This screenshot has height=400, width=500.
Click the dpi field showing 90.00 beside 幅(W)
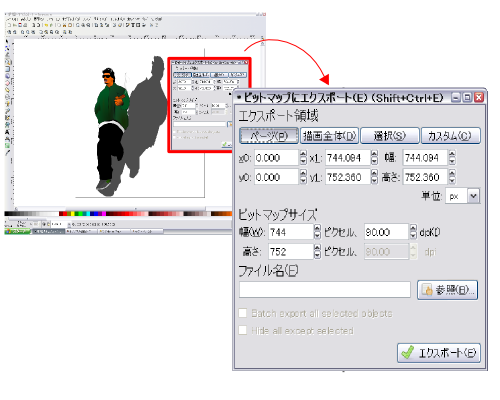386,232
